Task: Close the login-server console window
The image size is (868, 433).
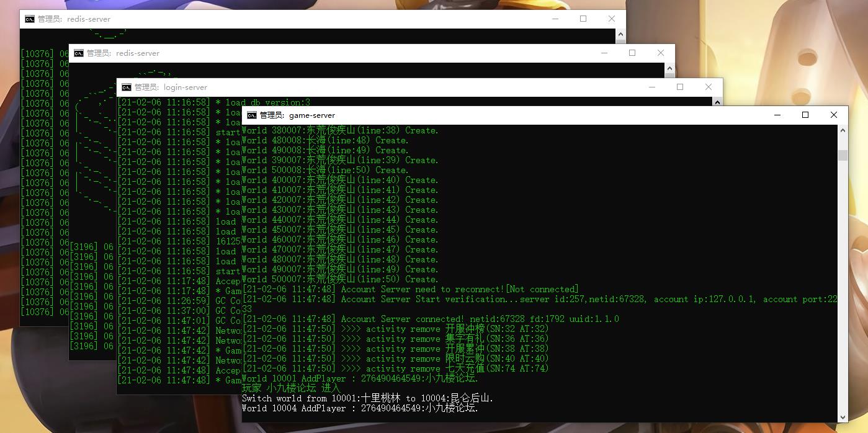Action: (x=709, y=87)
